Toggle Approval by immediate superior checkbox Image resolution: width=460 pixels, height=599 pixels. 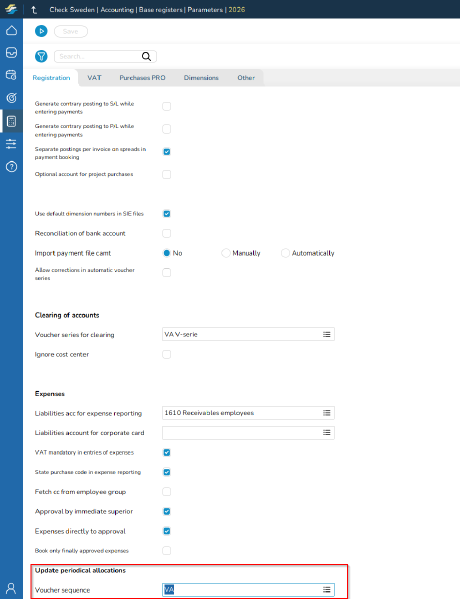[167, 512]
